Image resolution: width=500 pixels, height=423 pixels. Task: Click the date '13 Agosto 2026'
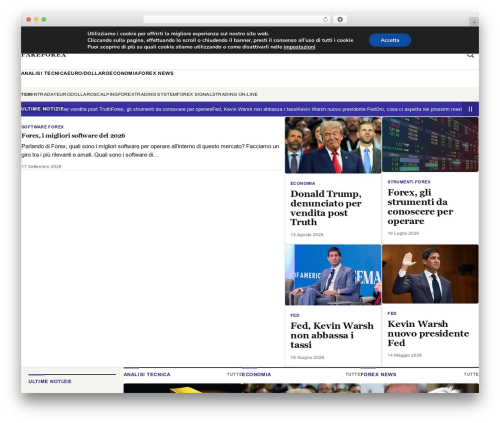307,235
